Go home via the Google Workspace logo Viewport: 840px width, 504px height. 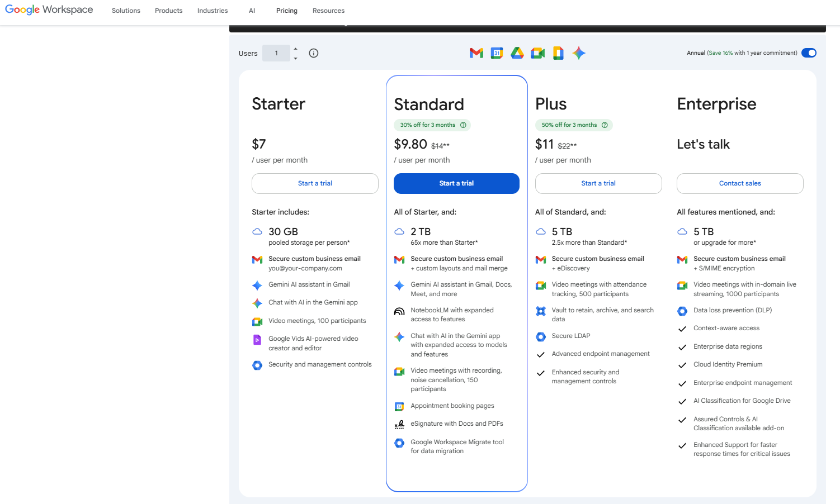49,9
